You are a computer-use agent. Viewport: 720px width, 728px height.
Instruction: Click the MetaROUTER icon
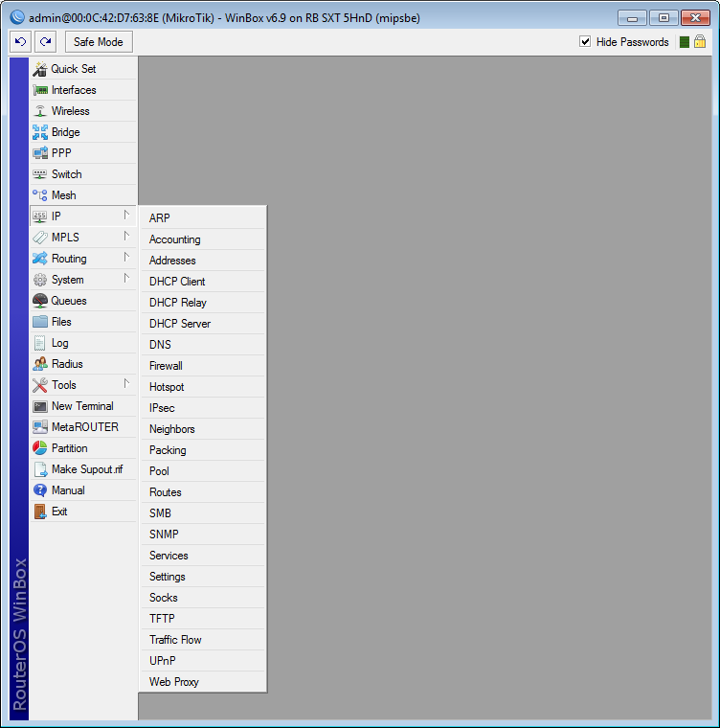point(40,427)
